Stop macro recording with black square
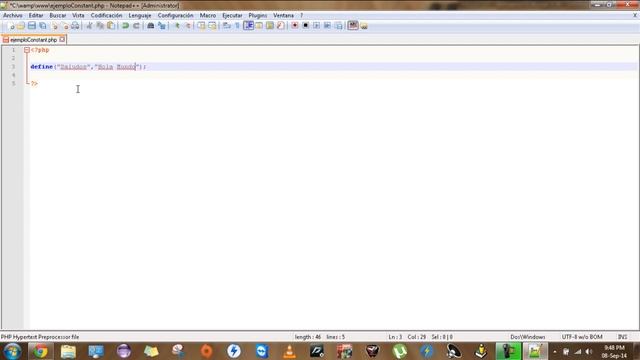The image size is (640, 360). click(305, 26)
